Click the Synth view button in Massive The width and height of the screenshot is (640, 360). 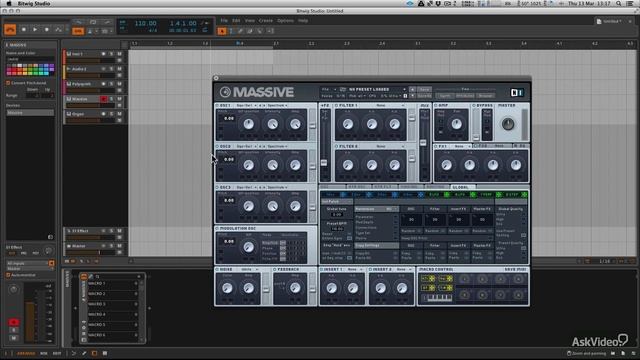point(445,96)
